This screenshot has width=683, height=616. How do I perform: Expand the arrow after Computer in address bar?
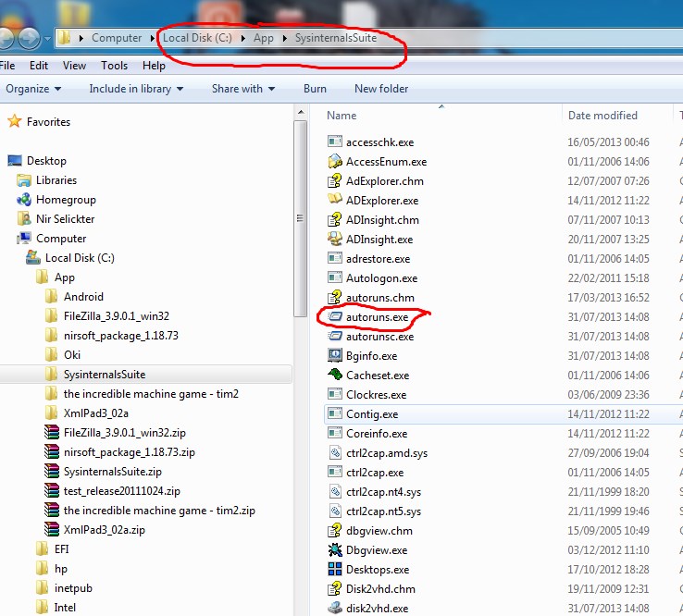pyautogui.click(x=153, y=38)
